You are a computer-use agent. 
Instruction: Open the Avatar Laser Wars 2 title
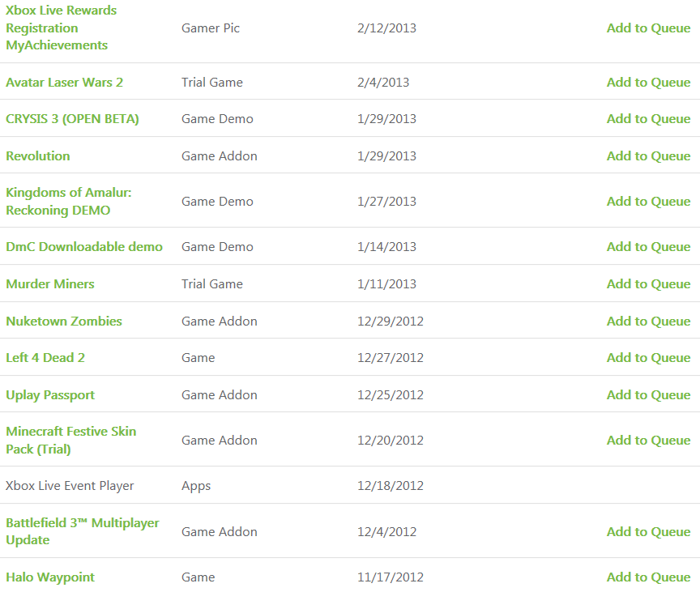pos(64,83)
